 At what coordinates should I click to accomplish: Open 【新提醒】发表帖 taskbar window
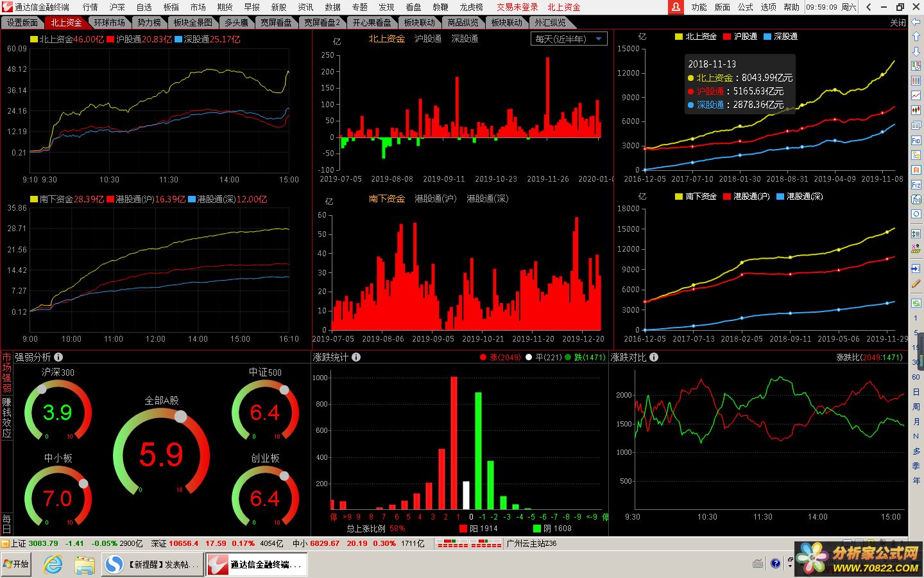point(153,565)
